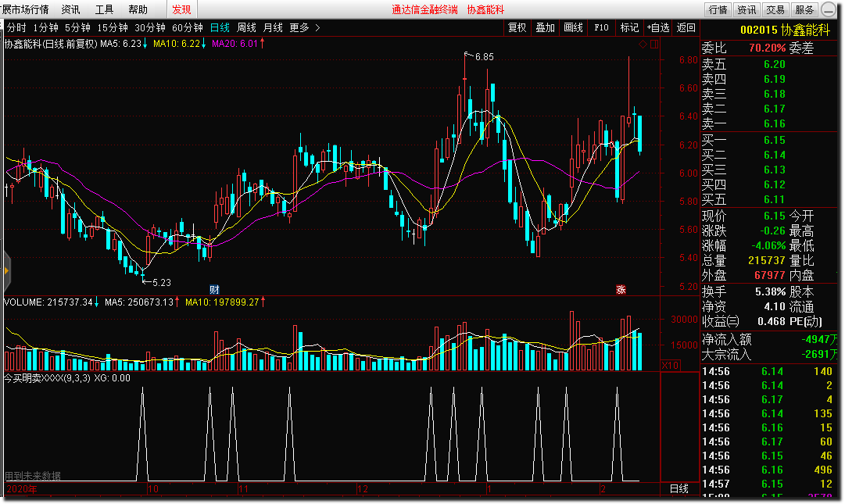Select the 15分钟 chart period
This screenshot has height=504, width=845.
pyautogui.click(x=112, y=27)
